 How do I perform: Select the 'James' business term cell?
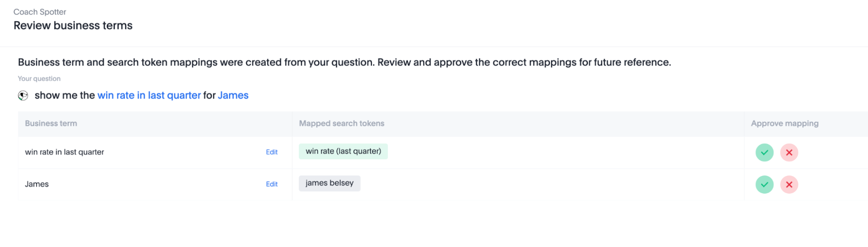point(37,184)
